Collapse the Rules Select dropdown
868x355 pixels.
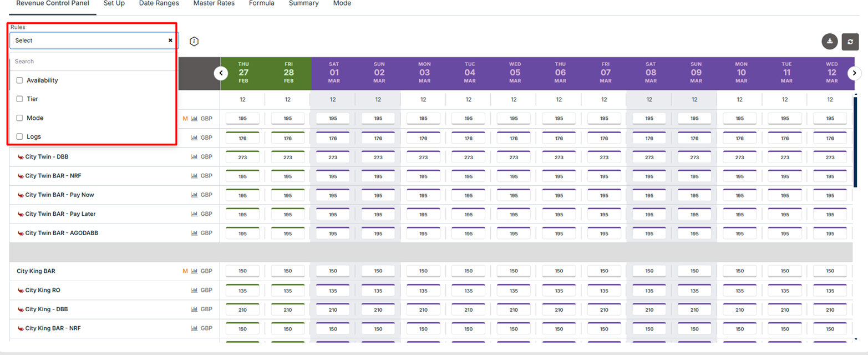tap(89, 40)
